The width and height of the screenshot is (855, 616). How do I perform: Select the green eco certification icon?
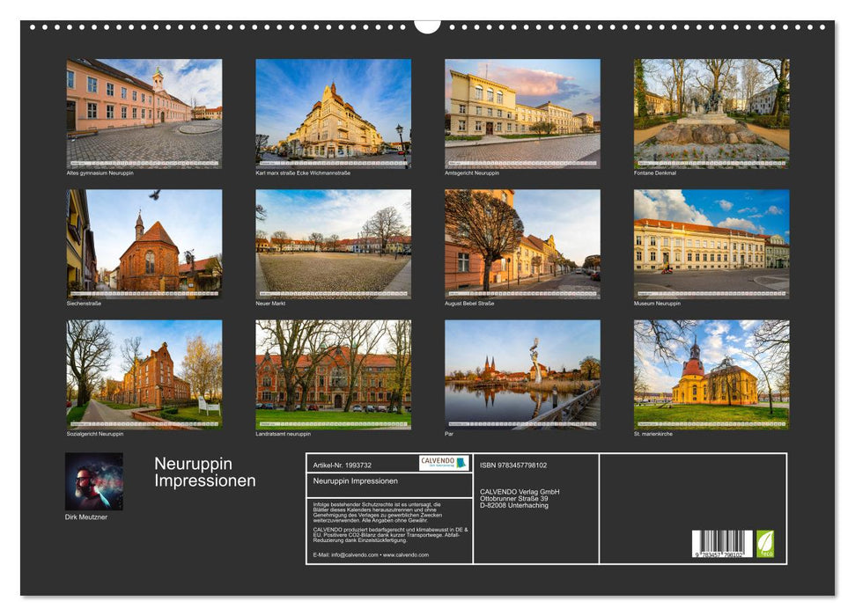coord(763,541)
